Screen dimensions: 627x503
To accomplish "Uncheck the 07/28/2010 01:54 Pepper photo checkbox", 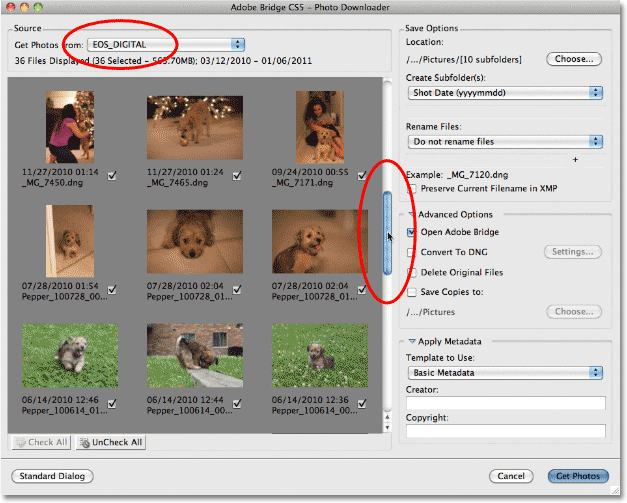I will pyautogui.click(x=112, y=289).
